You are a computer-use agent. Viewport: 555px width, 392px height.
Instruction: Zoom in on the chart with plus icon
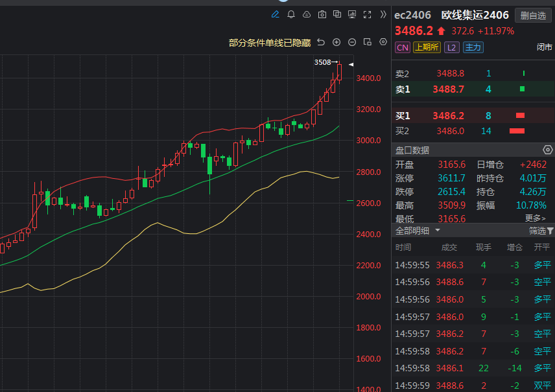337,42
